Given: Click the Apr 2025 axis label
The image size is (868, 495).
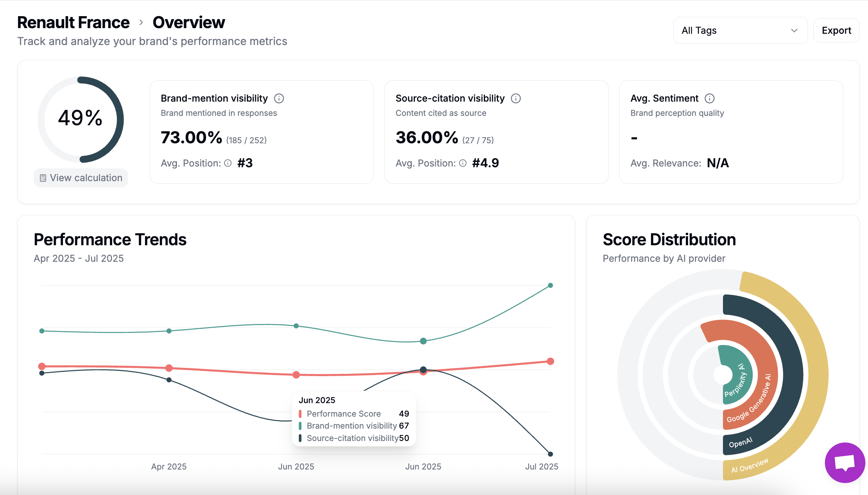Looking at the screenshot, I should (x=169, y=466).
